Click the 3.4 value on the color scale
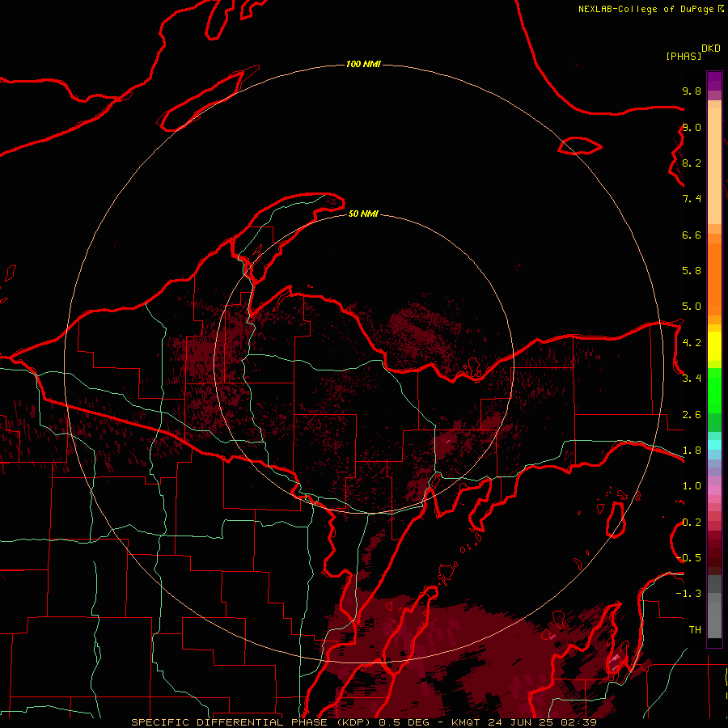The image size is (728, 728). point(692,379)
